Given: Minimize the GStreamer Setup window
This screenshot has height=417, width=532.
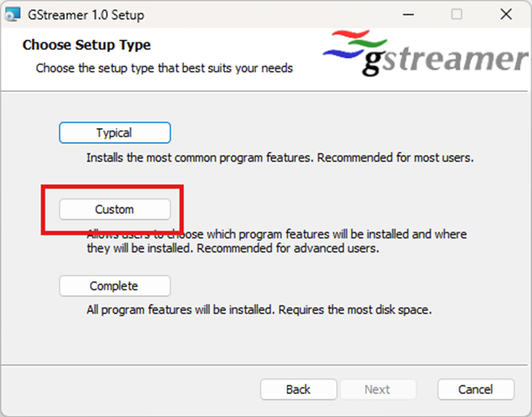Looking at the screenshot, I should (408, 15).
